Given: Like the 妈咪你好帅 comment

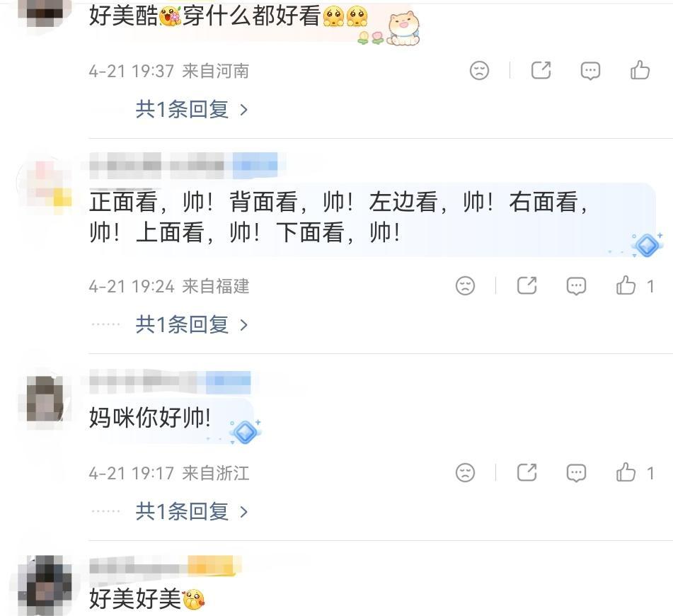Looking at the screenshot, I should pos(634,473).
